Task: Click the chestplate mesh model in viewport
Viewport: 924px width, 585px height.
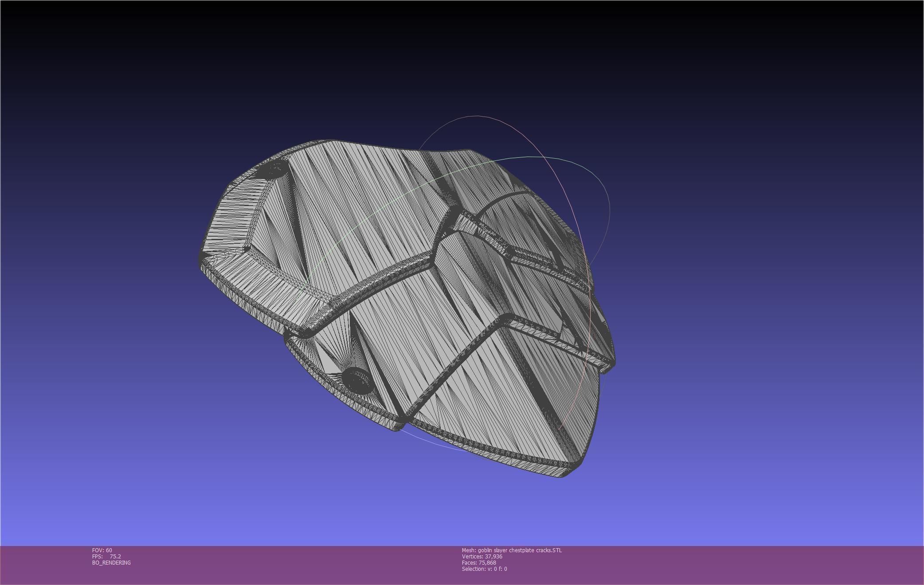Action: point(407,308)
